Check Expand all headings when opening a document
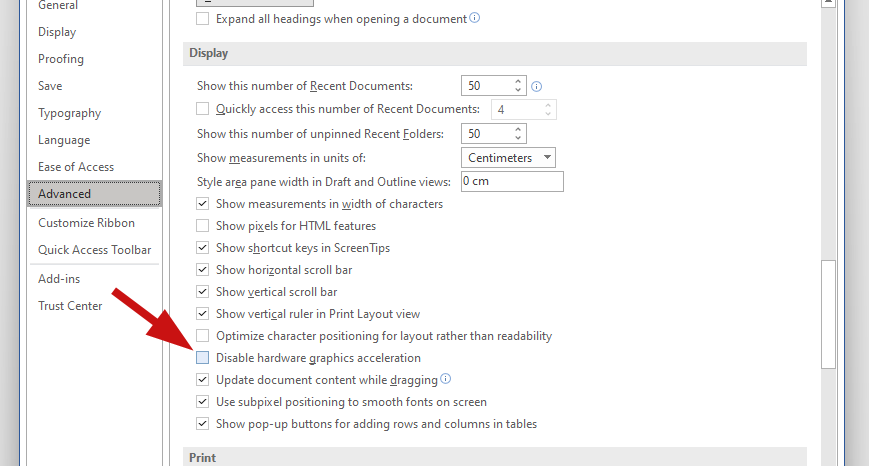 (202, 18)
